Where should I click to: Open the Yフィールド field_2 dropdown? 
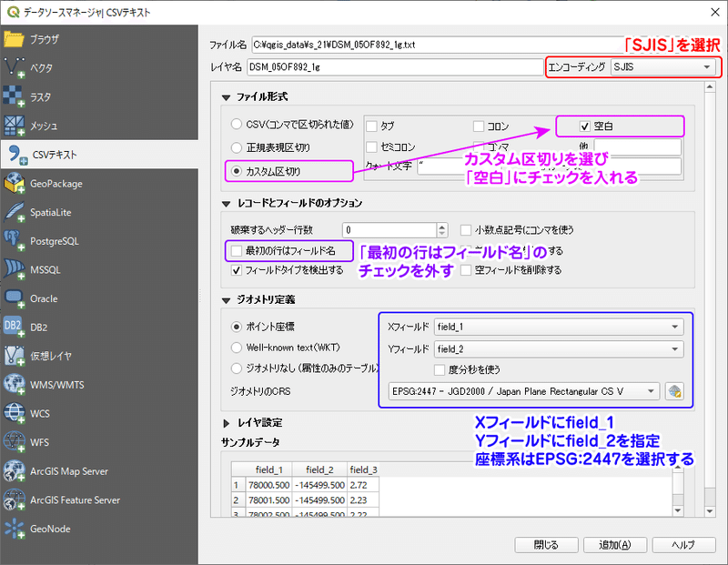click(559, 349)
